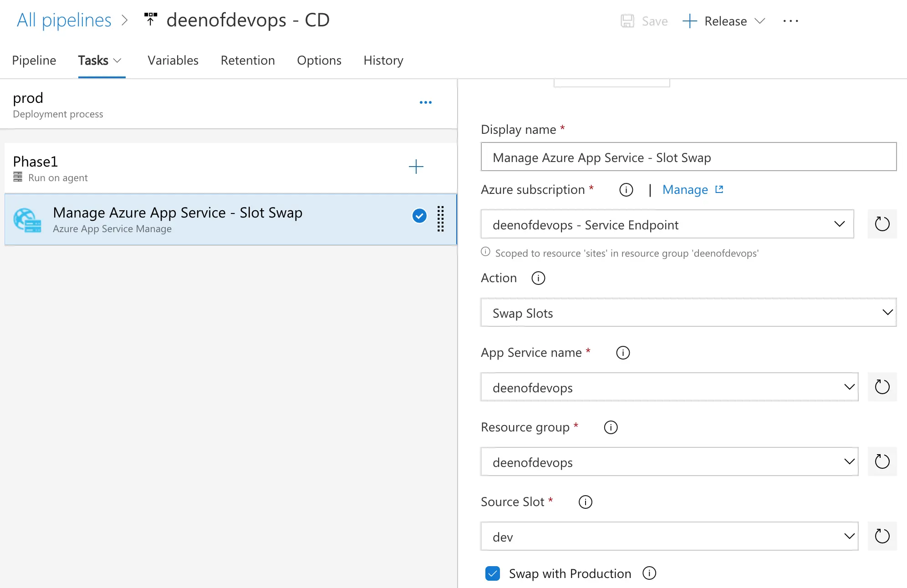Go to All pipelines breadcrumb
The image size is (907, 588).
click(64, 20)
